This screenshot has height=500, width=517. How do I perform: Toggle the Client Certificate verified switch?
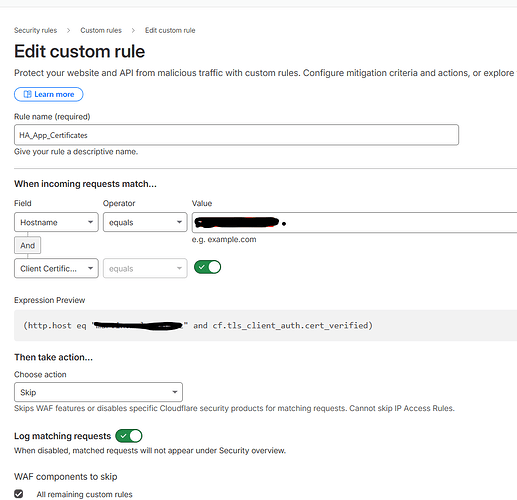(x=207, y=267)
